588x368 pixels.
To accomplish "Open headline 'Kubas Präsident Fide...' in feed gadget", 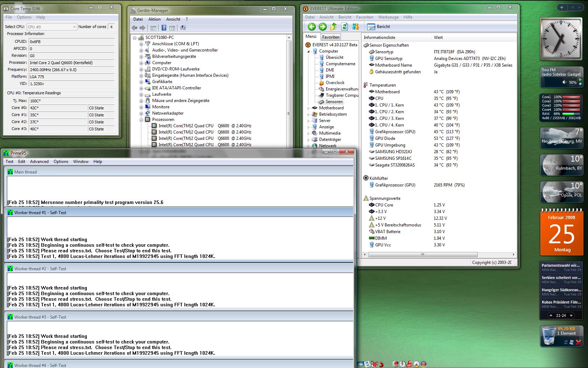I will 561,302.
